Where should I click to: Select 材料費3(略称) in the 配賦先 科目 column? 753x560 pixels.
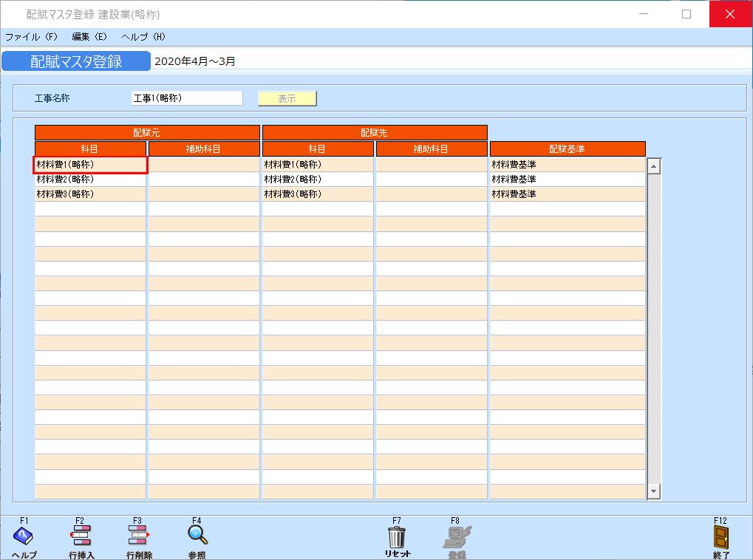(x=318, y=194)
